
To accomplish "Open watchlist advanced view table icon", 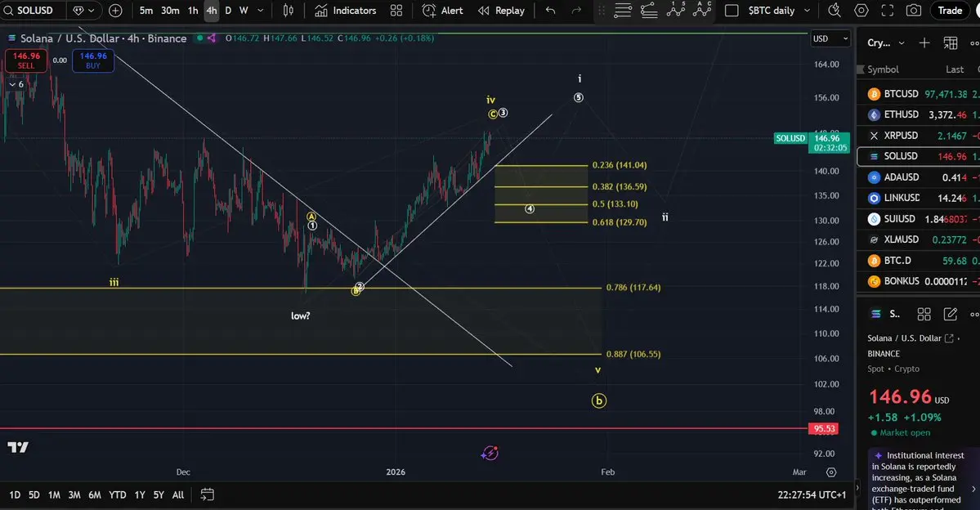I will 951,43.
